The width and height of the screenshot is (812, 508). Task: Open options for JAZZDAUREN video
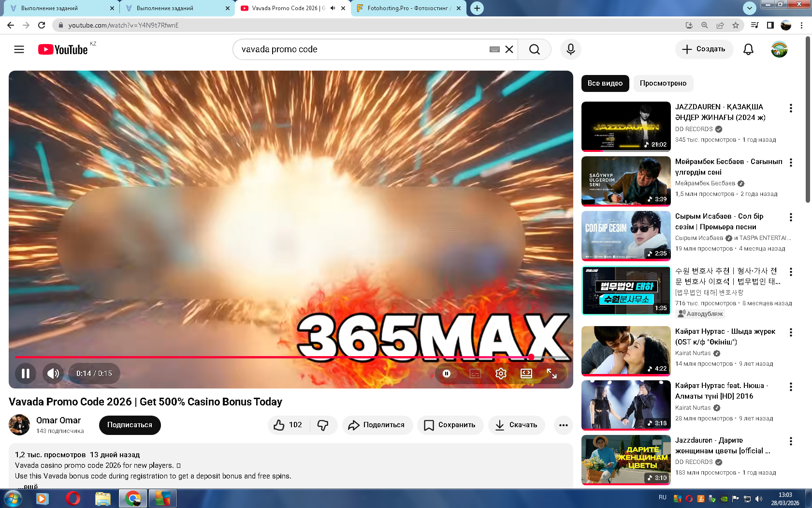coord(791,108)
